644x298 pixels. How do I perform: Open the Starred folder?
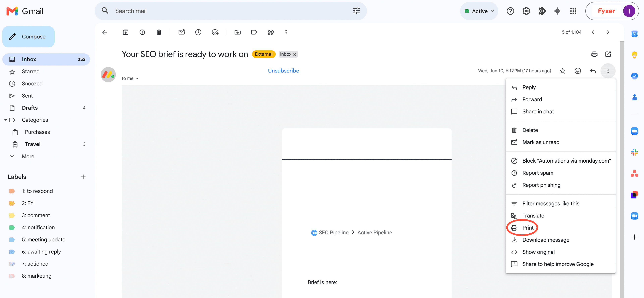coord(46,71)
